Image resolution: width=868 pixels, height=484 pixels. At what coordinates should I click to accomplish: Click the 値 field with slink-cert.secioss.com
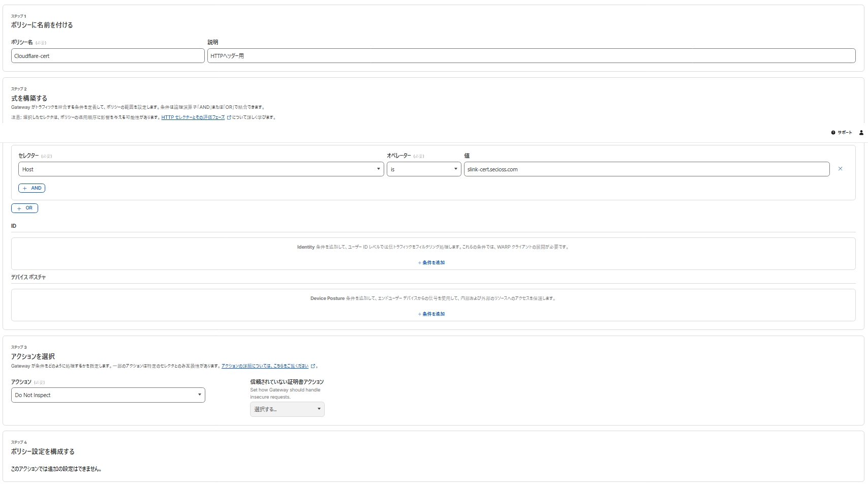coord(647,169)
